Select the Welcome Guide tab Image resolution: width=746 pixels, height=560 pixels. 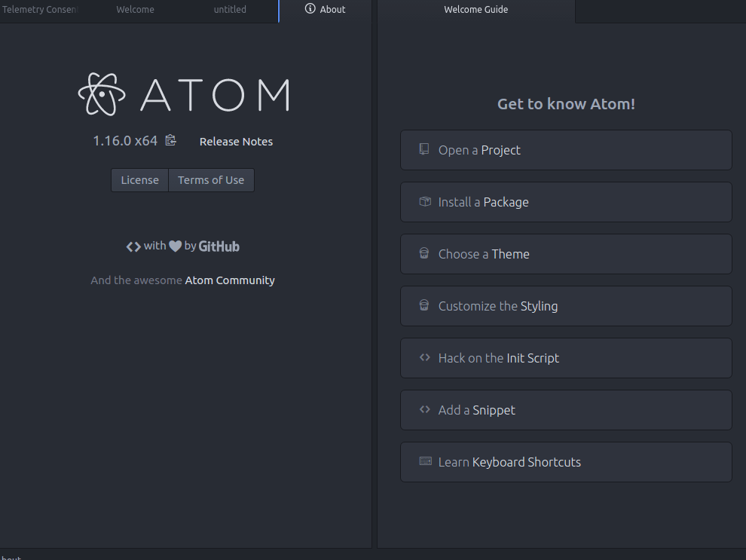(475, 10)
